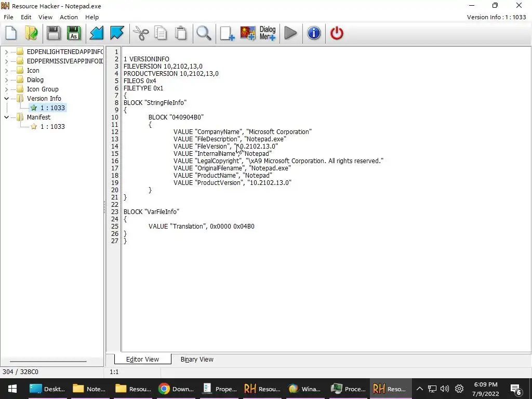Open the taskbar settings gear icon
Image resolution: width=532 pixels, height=399 pixels.
click(x=459, y=389)
